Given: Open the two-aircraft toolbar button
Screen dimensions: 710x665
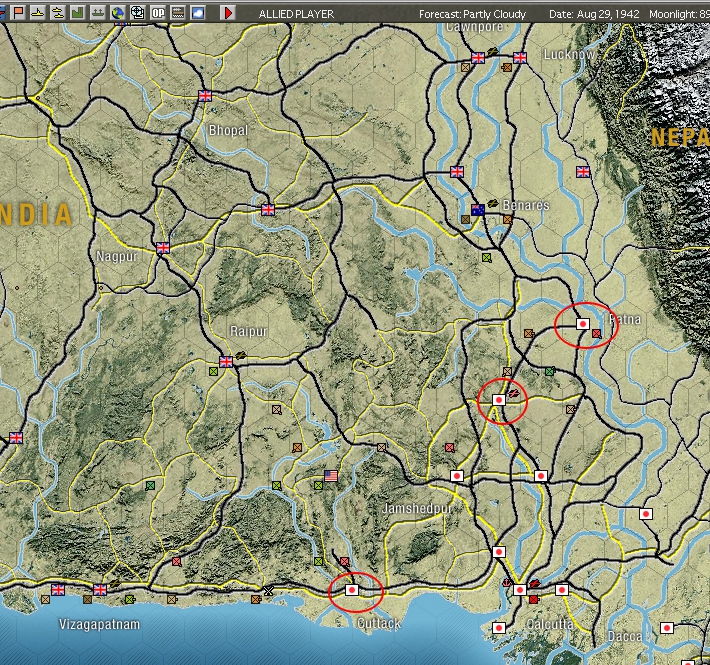Looking at the screenshot, I should coord(58,13).
